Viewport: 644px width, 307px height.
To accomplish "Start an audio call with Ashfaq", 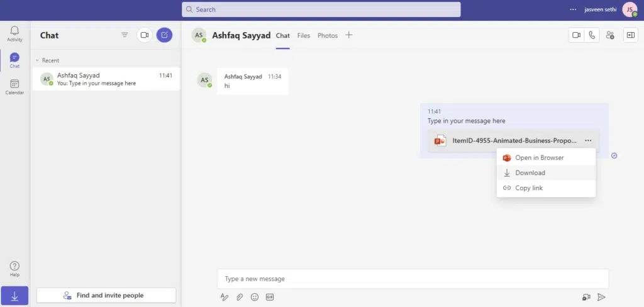I will click(x=592, y=35).
